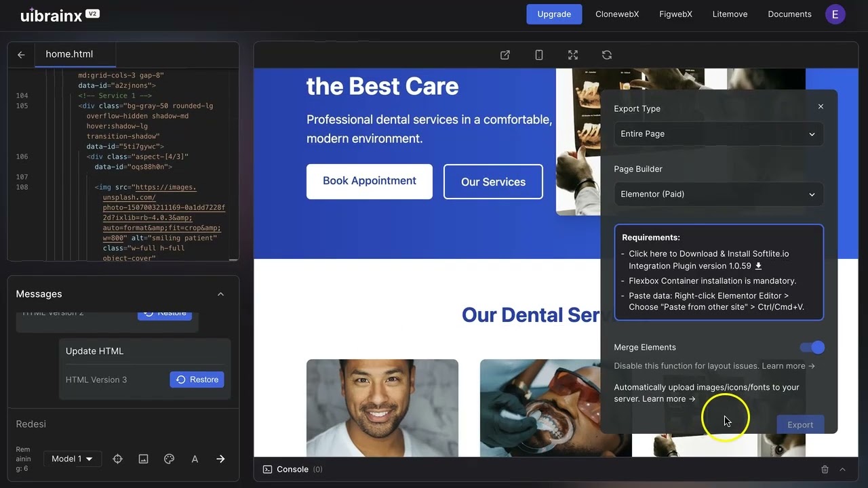
Task: Click the Console label
Action: coord(292,469)
